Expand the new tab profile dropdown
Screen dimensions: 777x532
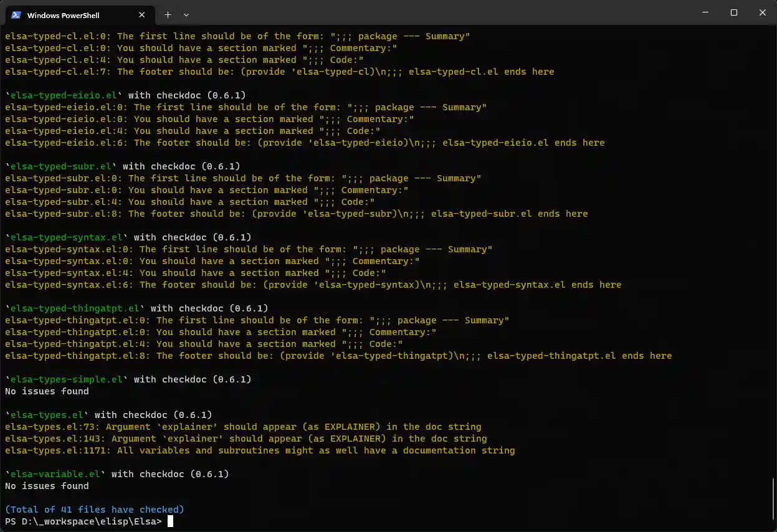click(x=186, y=14)
